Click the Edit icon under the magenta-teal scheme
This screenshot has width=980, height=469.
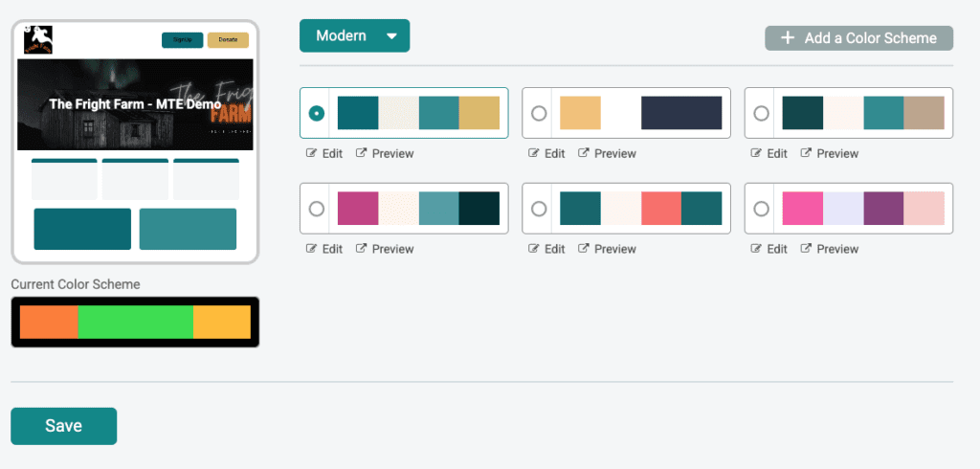(311, 249)
